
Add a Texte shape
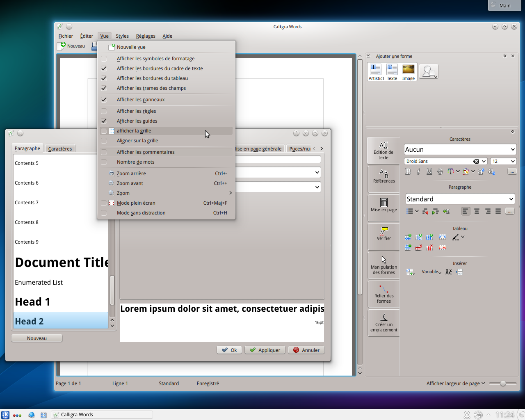pyautogui.click(x=392, y=72)
